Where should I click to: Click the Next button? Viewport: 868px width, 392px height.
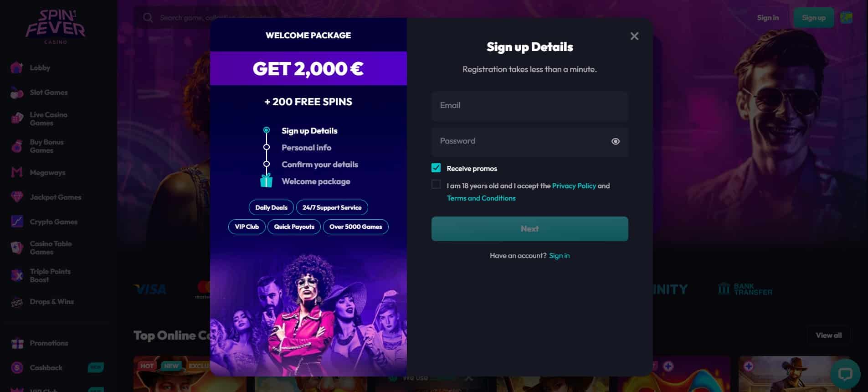click(529, 229)
